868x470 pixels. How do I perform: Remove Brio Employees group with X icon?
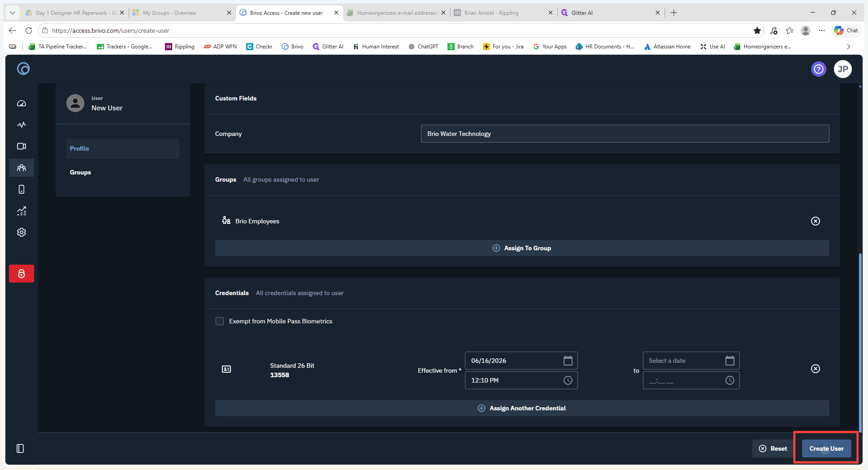point(816,221)
